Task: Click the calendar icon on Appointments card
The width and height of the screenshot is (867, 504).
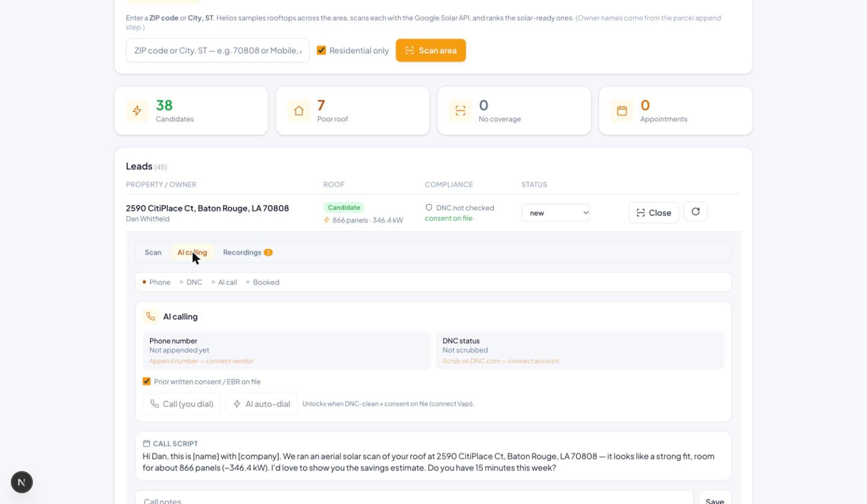Action: pos(622,111)
